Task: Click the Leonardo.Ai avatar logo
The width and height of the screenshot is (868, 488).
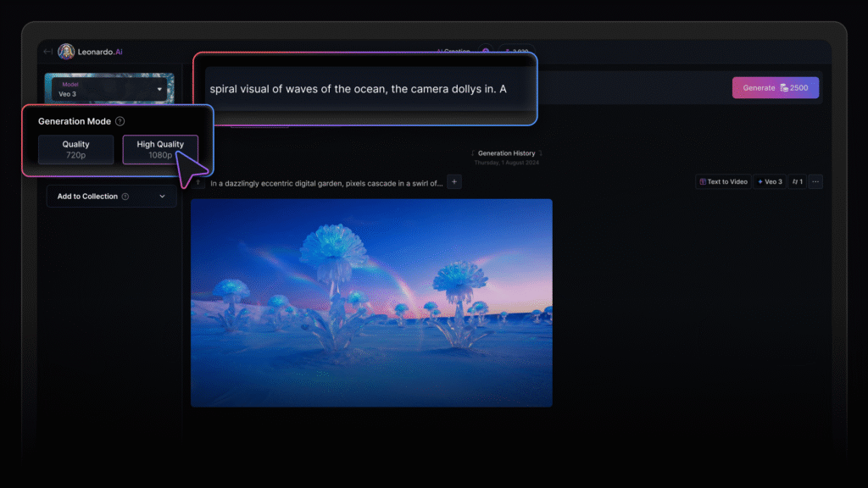Action: pyautogui.click(x=66, y=52)
